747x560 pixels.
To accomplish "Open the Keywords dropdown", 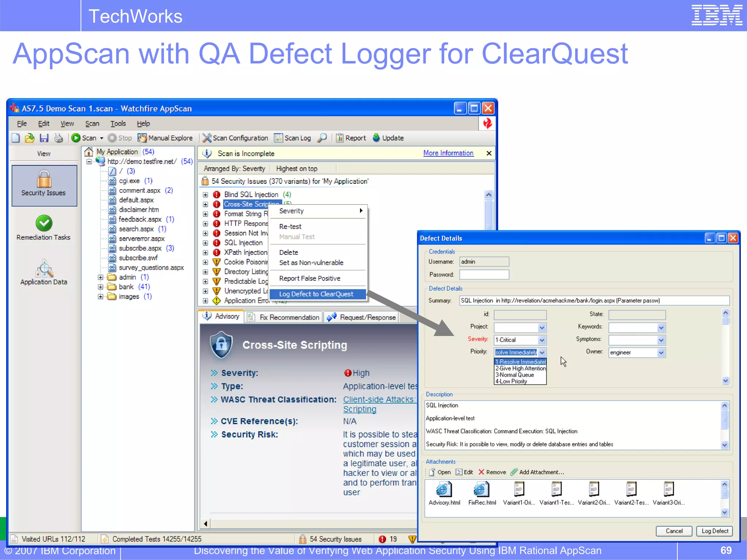I will coord(661,327).
